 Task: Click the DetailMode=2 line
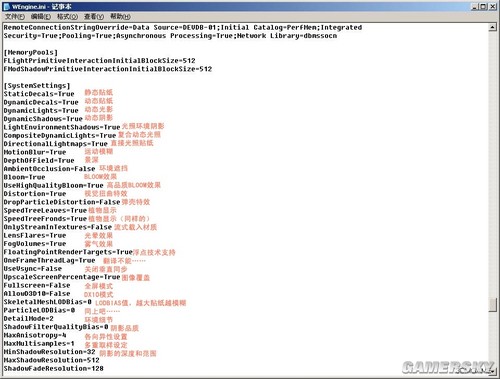point(29,319)
